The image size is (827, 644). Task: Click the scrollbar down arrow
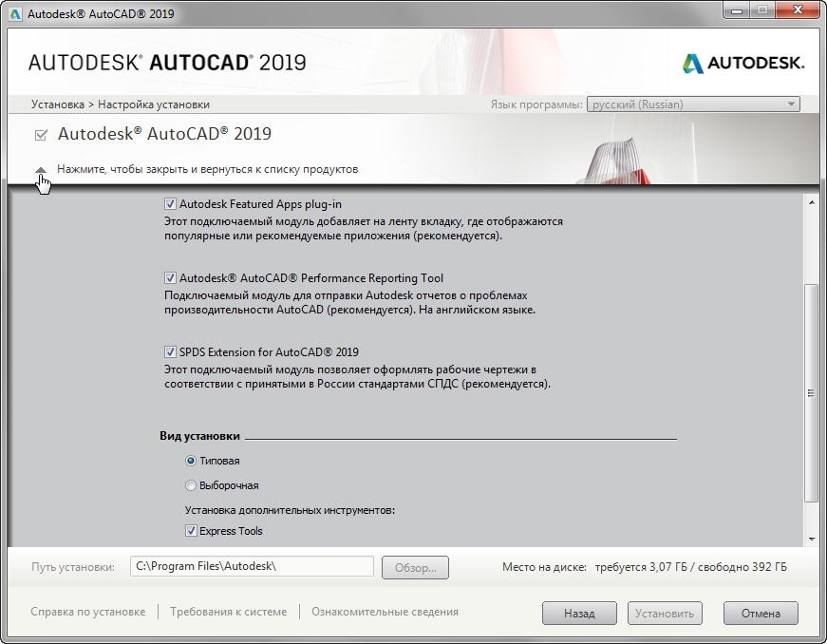point(811,539)
